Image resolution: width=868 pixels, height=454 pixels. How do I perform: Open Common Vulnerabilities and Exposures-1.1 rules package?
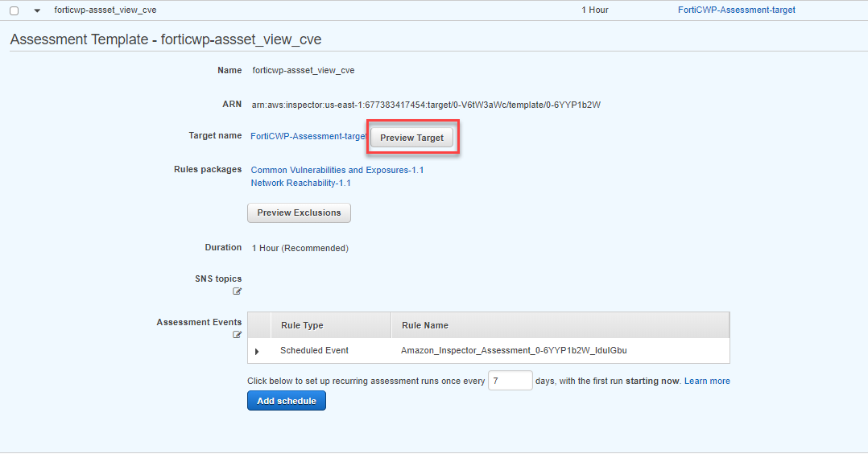[x=337, y=170]
